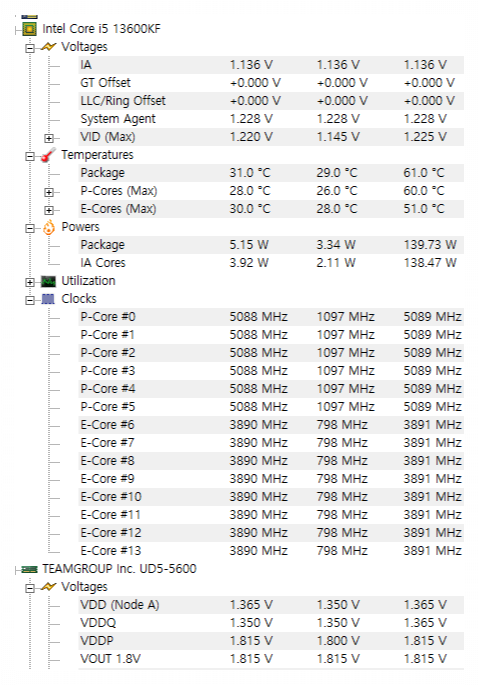Click the Utilization section label
Viewport: 479px width, 685px height.
88,281
